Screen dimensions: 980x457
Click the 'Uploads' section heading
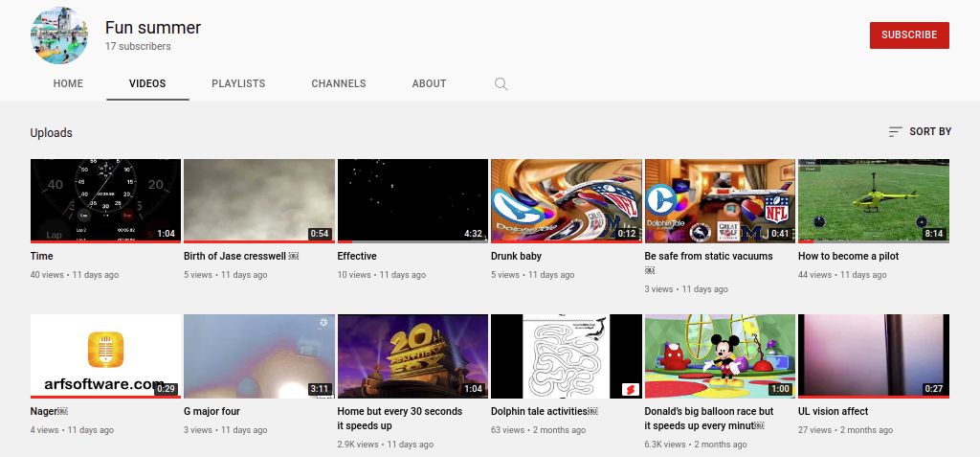click(52, 133)
